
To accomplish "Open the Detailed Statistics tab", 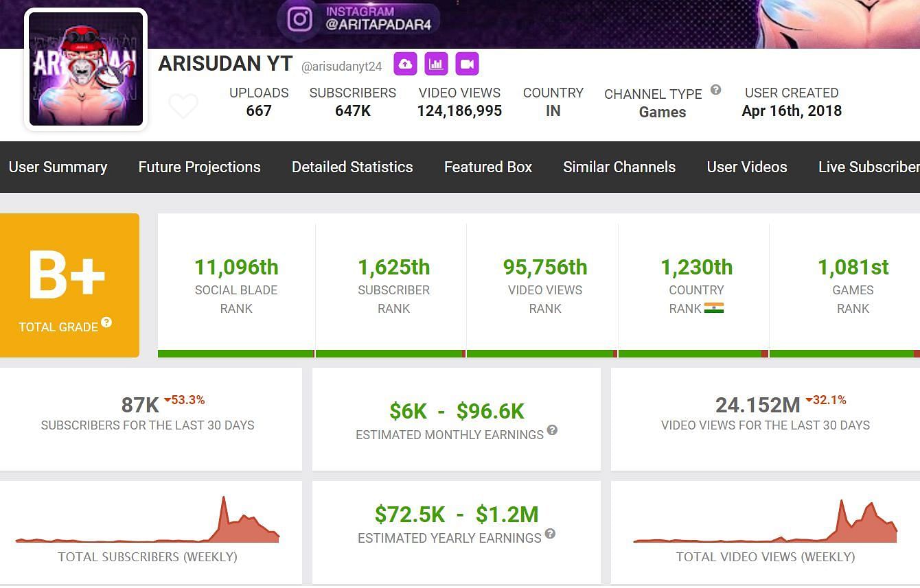I will 352,167.
